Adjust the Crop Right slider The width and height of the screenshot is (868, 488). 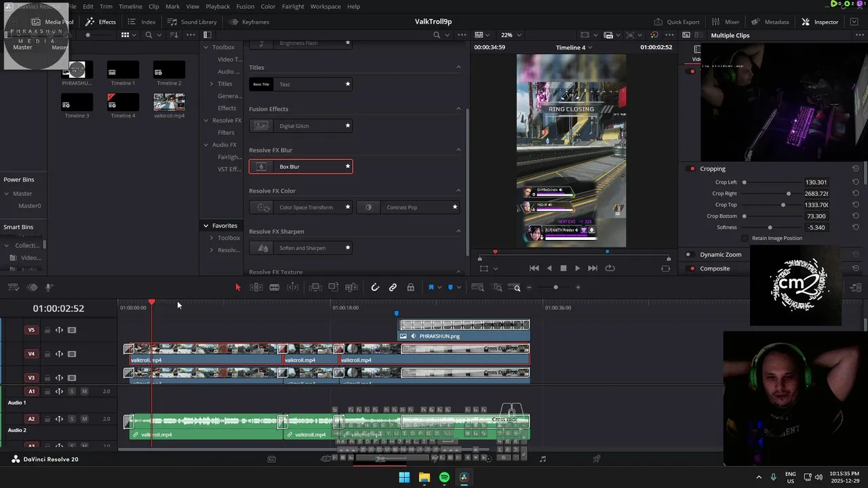point(789,194)
